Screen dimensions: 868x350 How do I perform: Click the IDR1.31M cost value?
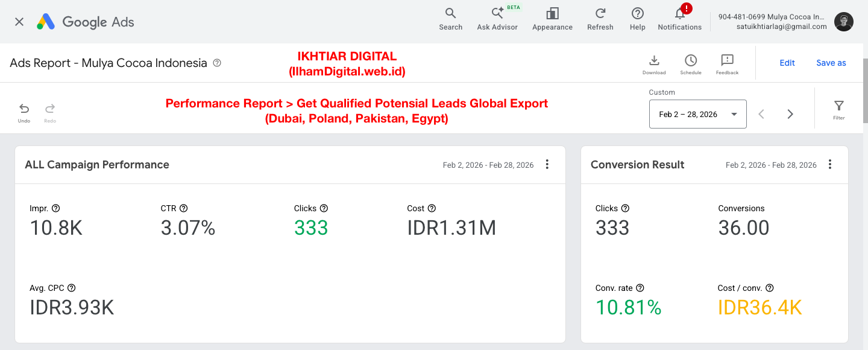click(451, 228)
